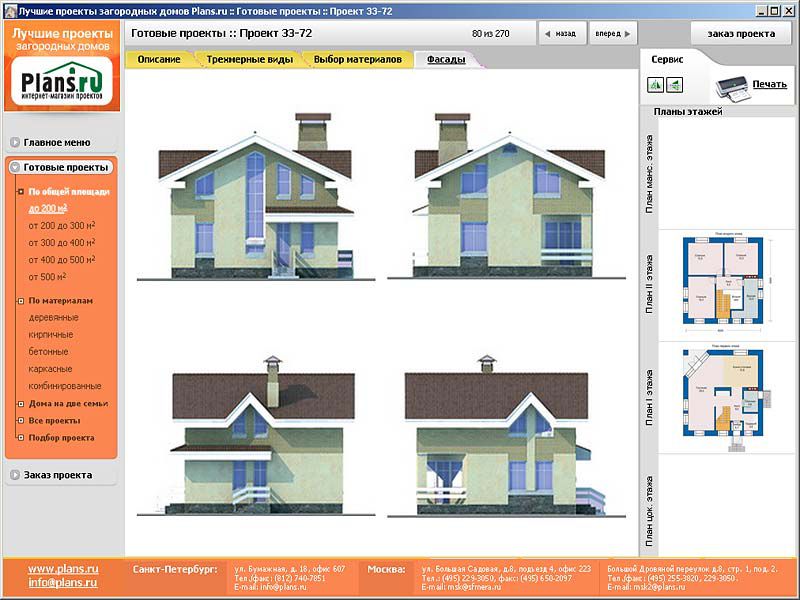Go to previous project with назад
This screenshot has height=600, width=800.
(x=560, y=33)
